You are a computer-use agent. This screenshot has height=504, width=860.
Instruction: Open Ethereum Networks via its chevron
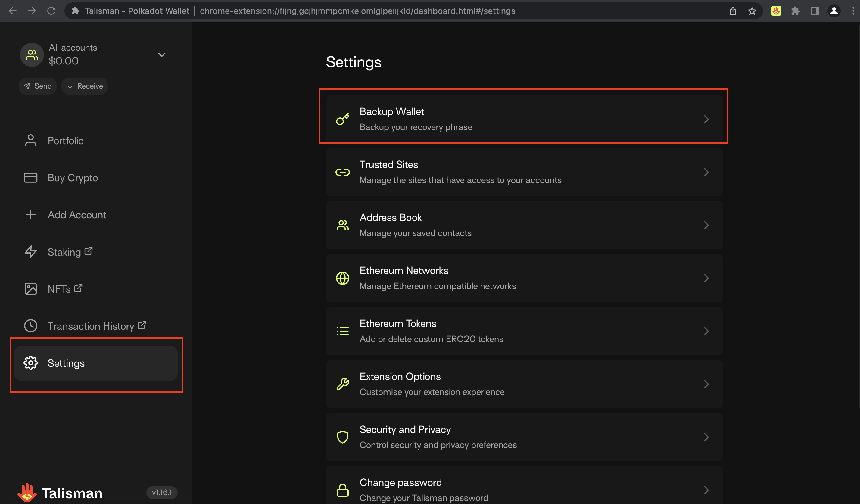coord(706,278)
